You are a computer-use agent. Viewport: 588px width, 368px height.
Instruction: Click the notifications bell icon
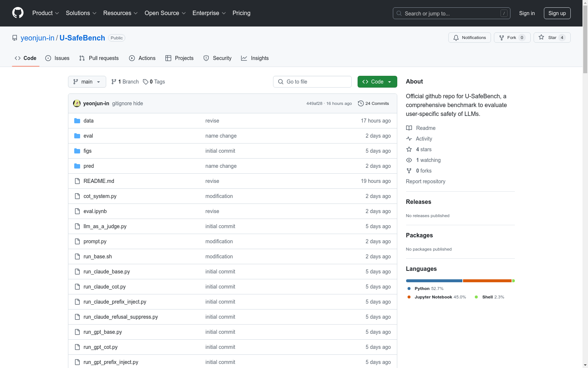coord(456,38)
